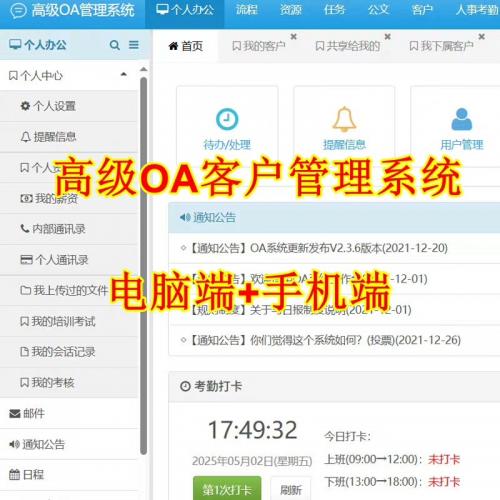Click the calendar icon beside 日程

(14, 474)
